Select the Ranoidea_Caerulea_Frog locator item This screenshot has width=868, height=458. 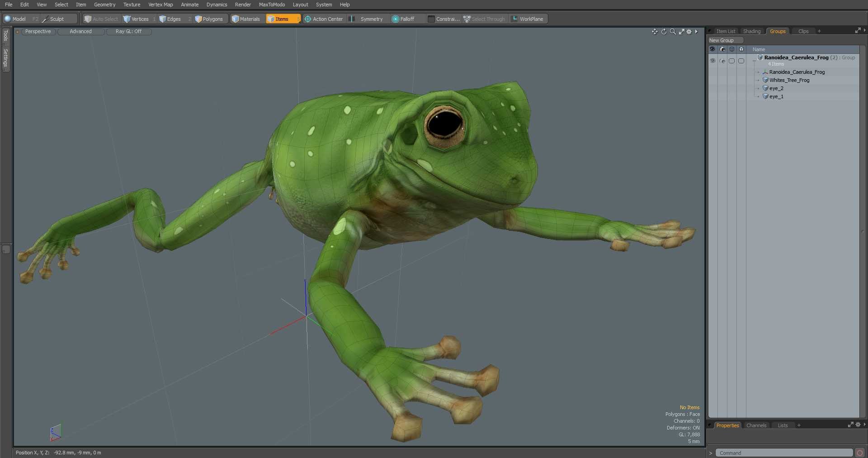(797, 72)
